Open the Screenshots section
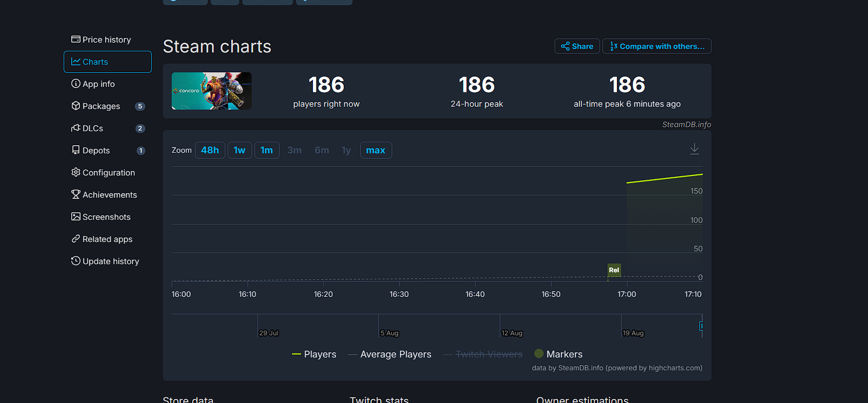The width and height of the screenshot is (868, 403). point(107,217)
